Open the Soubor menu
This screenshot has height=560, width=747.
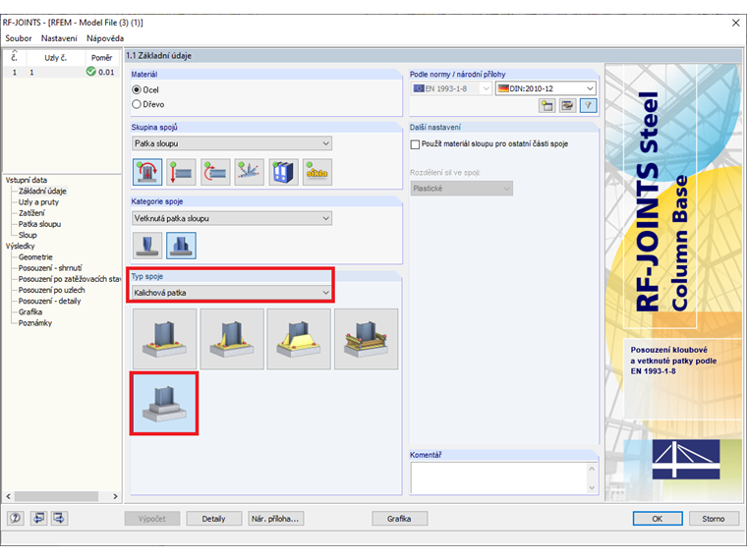coord(19,38)
